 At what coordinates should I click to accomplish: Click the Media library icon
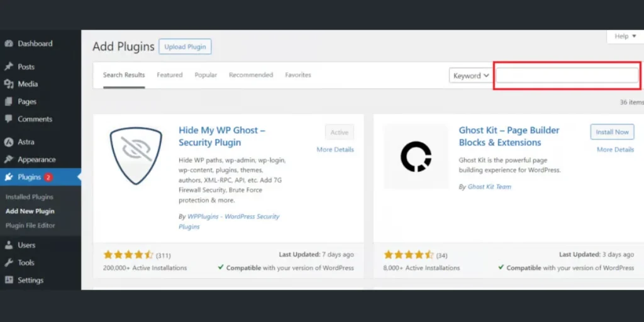pyautogui.click(x=9, y=84)
